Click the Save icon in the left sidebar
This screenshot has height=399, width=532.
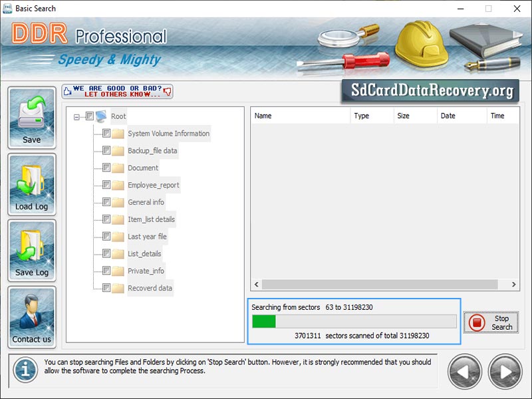coord(31,114)
